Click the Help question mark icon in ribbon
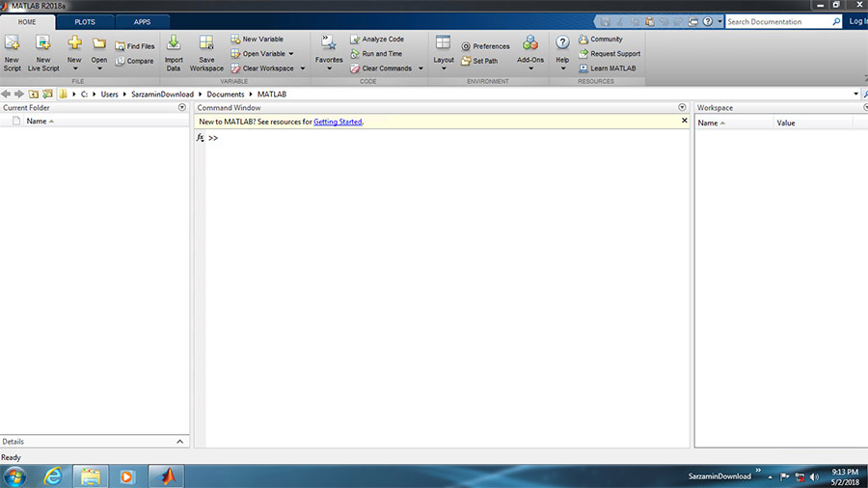Image resolution: width=868 pixels, height=488 pixels. (562, 42)
